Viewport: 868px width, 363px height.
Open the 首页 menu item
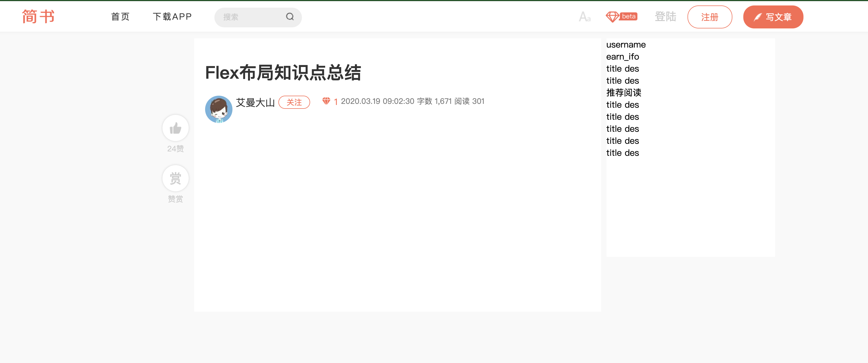120,16
